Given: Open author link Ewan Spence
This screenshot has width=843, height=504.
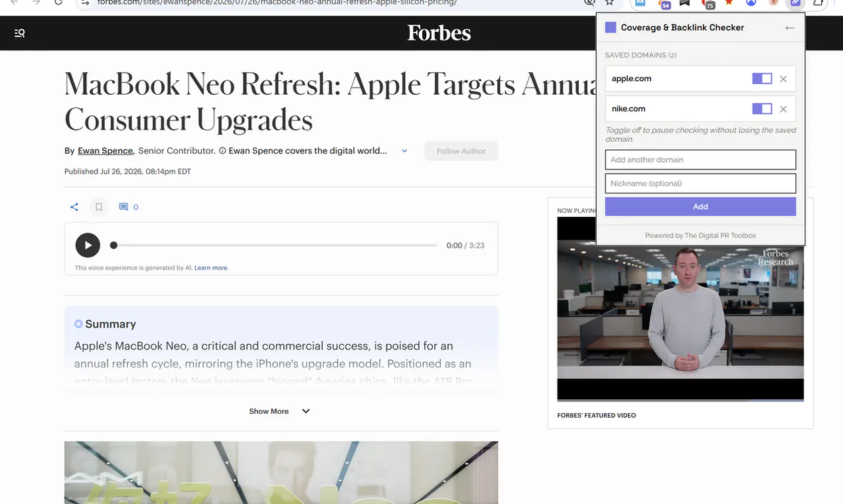Looking at the screenshot, I should pyautogui.click(x=105, y=151).
